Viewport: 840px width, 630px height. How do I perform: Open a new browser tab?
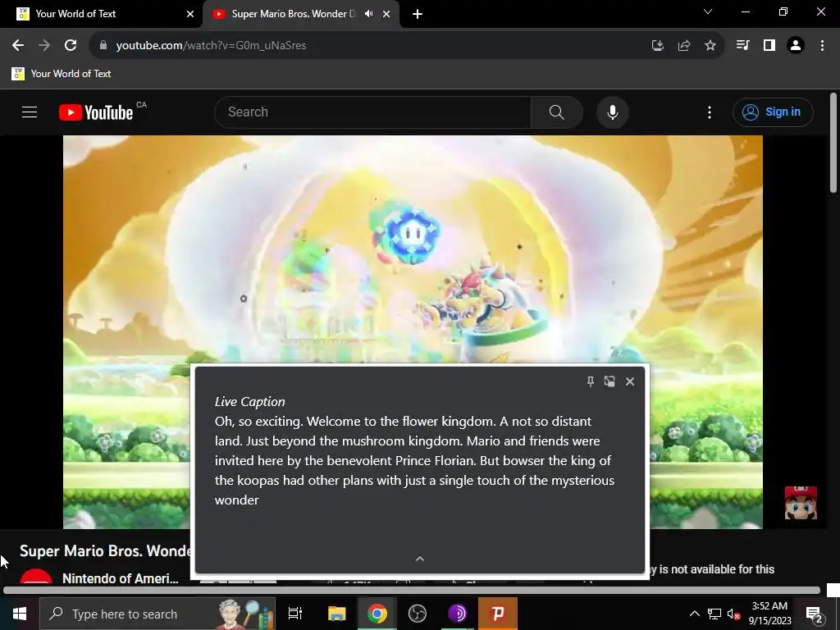click(x=418, y=14)
